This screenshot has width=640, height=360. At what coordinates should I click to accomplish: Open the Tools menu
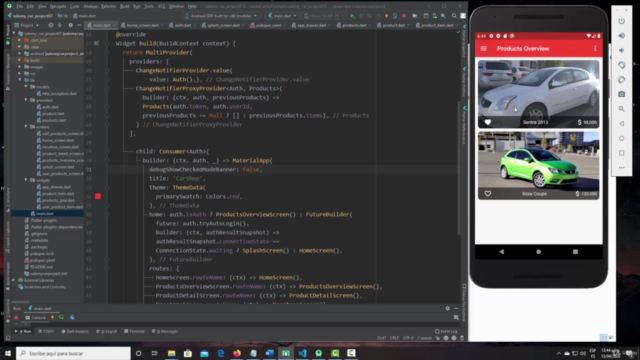click(x=149, y=6)
